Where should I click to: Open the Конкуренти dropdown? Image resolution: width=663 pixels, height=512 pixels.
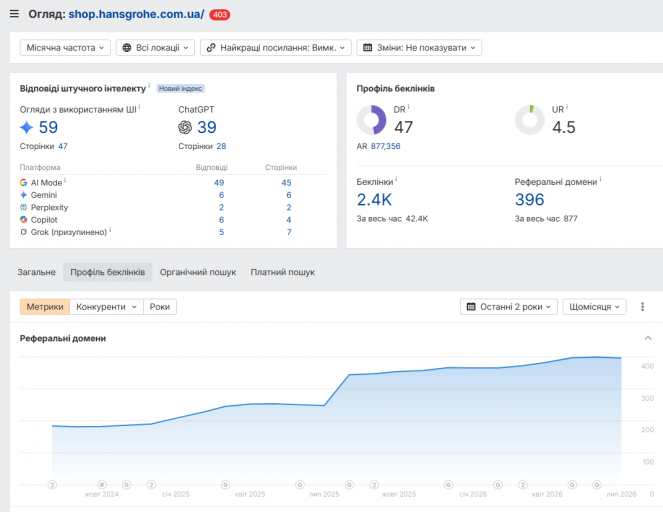[x=106, y=307]
